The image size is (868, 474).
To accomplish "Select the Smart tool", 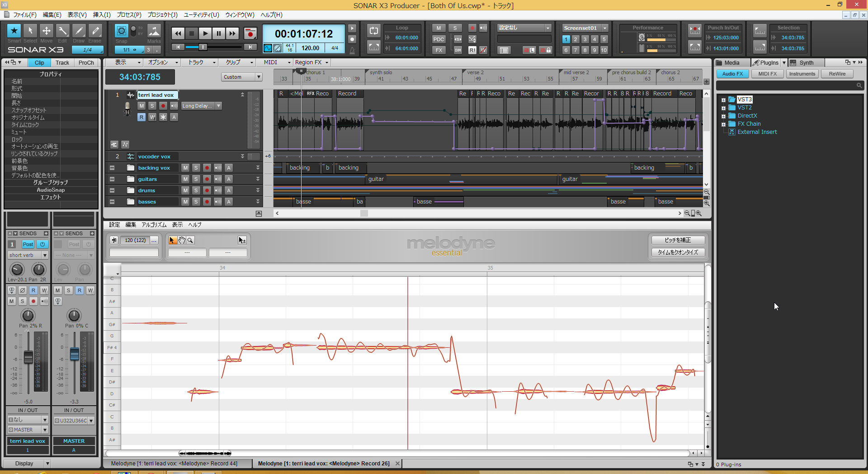I will point(14,31).
